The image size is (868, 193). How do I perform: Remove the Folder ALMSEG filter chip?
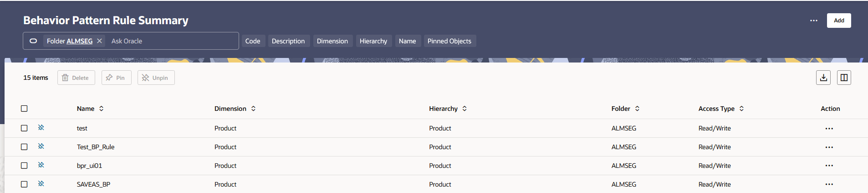click(99, 41)
